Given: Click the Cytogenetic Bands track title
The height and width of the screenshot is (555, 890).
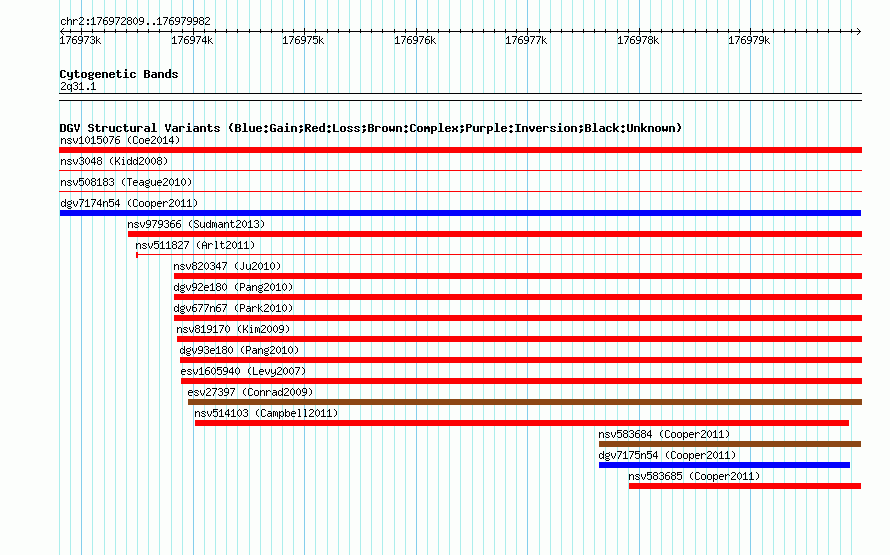Looking at the screenshot, I should coord(119,74).
